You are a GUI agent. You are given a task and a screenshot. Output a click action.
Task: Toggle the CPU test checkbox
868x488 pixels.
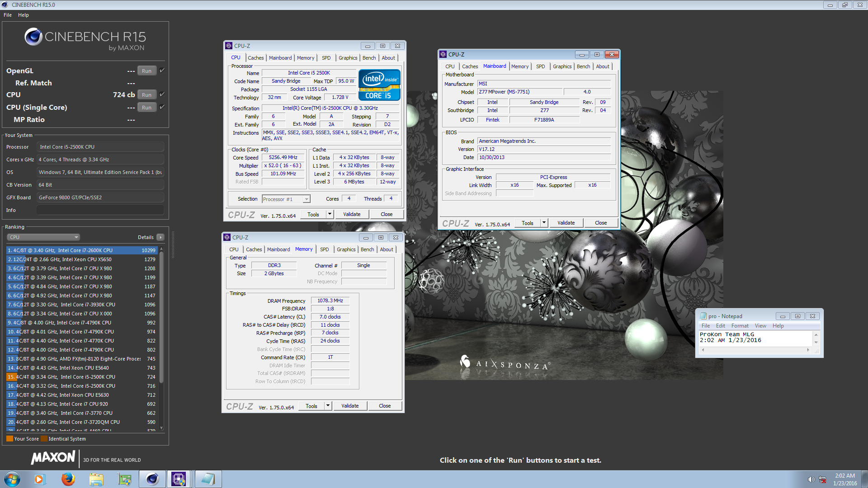click(x=162, y=94)
